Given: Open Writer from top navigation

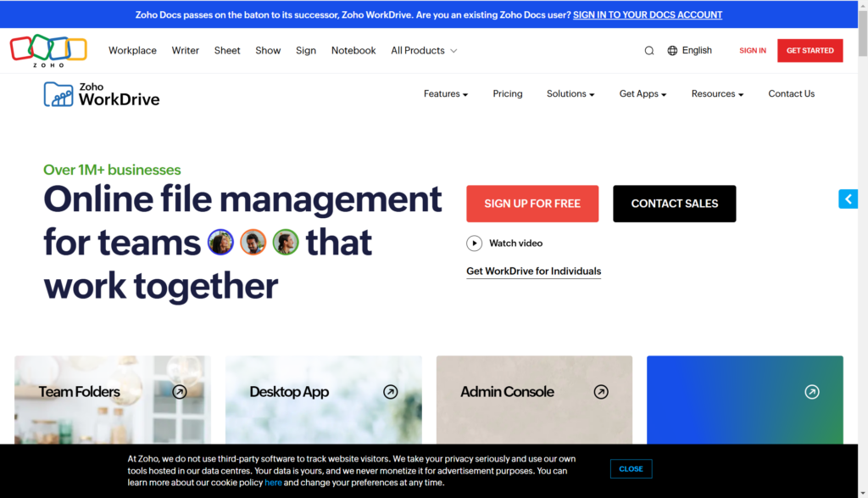Looking at the screenshot, I should tap(185, 50).
